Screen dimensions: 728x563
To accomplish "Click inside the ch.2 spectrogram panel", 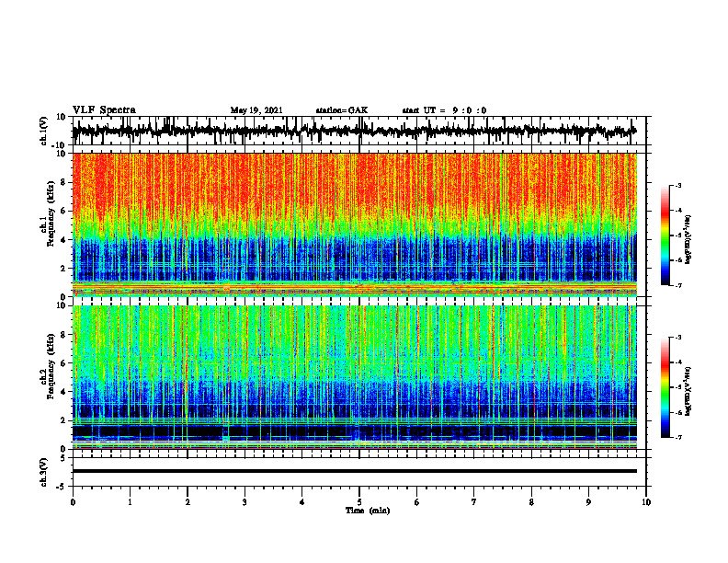I will tap(354, 377).
